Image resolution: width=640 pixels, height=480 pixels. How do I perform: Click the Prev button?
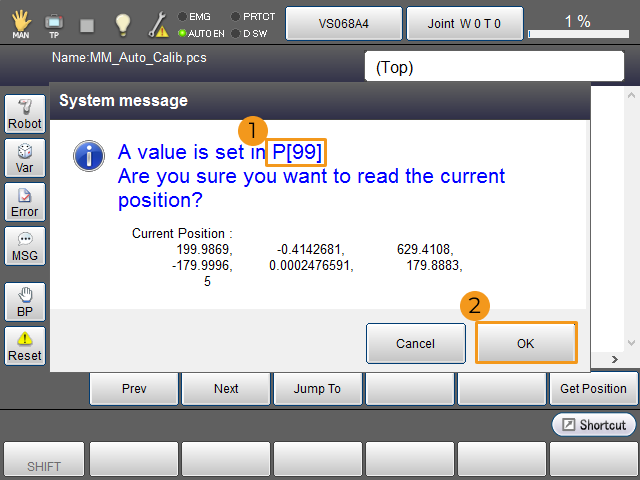click(134, 389)
